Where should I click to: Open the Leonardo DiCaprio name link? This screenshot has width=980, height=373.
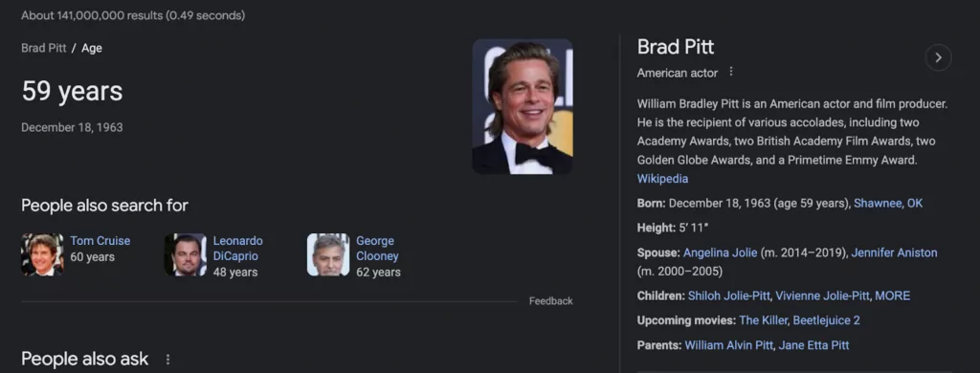(x=237, y=248)
